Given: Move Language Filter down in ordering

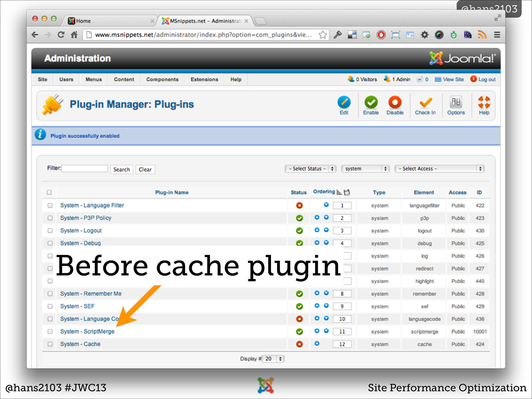Looking at the screenshot, I should (326, 205).
